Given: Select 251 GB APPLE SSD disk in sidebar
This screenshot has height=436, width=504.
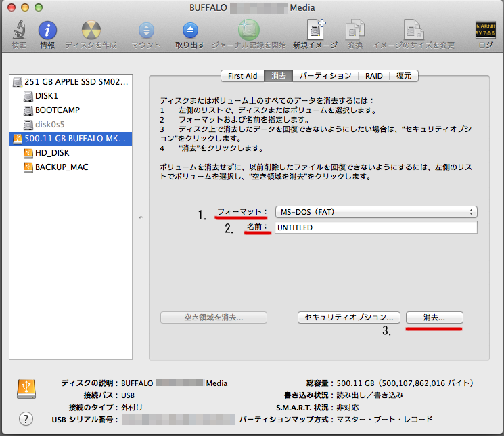Looking at the screenshot, I should 71,82.
